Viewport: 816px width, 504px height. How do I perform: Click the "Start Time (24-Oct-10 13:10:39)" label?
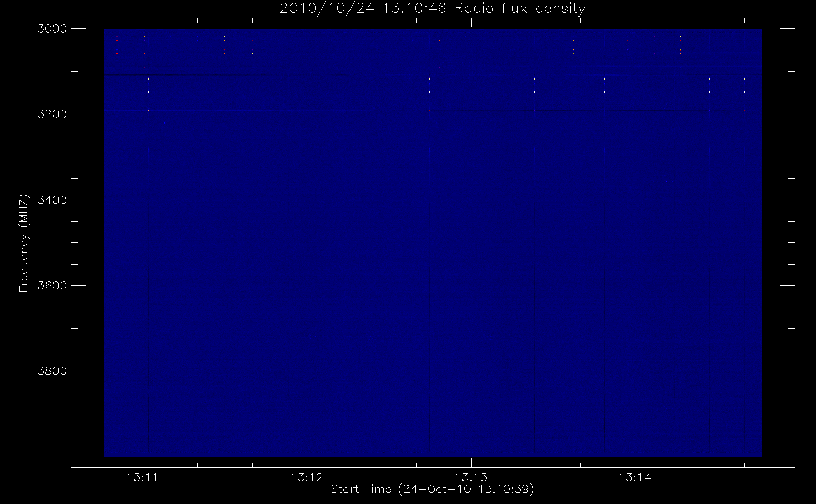click(x=432, y=489)
